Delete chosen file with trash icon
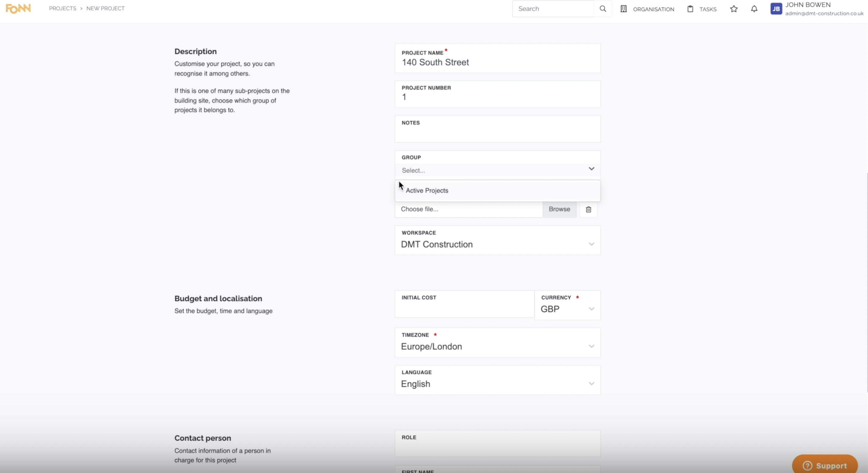Screen dimensions: 868x473 [588, 209]
